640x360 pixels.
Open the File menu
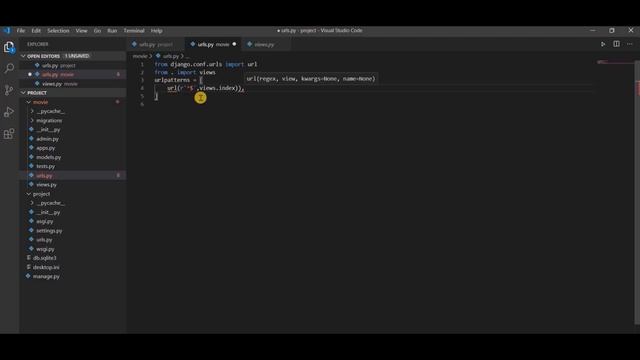click(x=21, y=31)
